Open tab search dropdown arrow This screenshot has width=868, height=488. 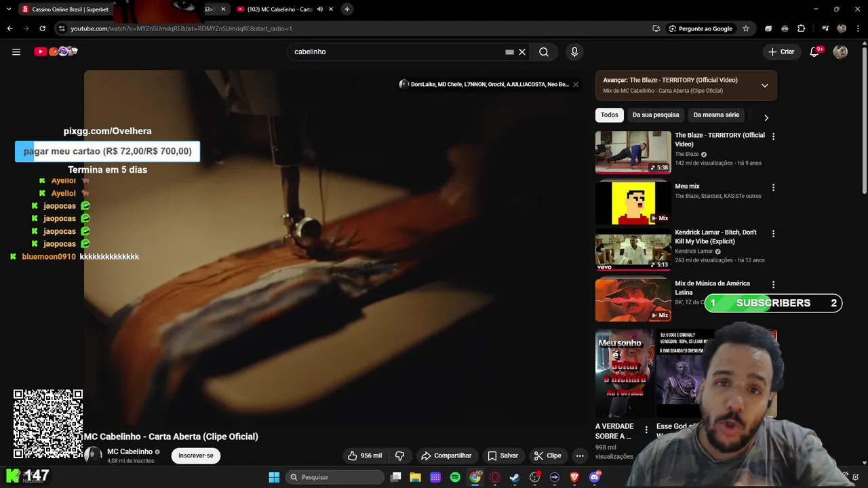click(x=9, y=9)
